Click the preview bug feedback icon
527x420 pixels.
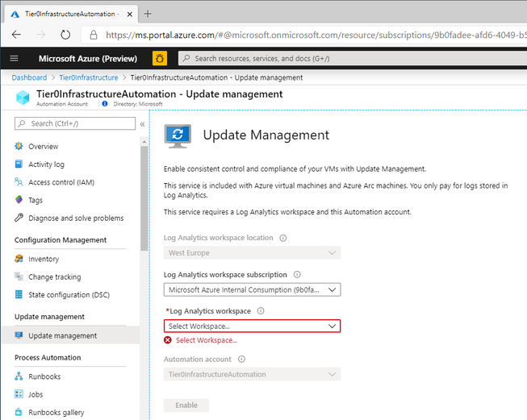pyautogui.click(x=160, y=58)
